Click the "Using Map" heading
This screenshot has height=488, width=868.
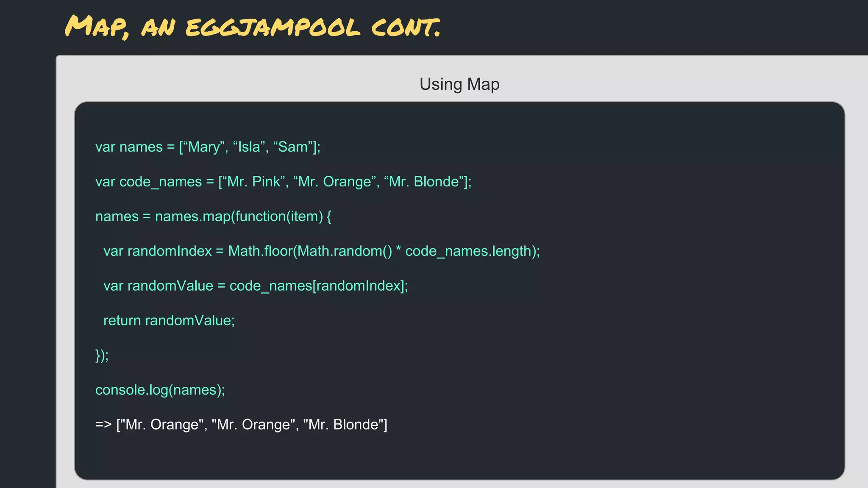tap(459, 84)
